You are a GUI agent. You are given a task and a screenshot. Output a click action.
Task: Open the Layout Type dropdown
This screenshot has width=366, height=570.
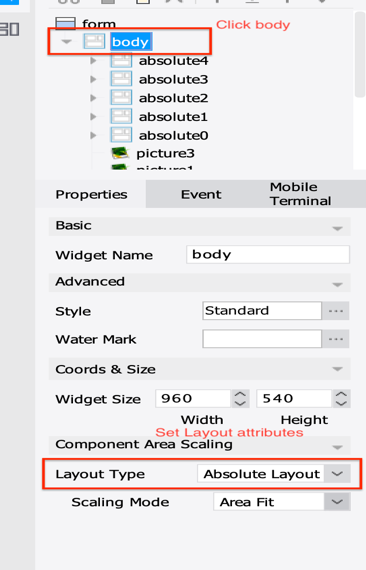(337, 474)
